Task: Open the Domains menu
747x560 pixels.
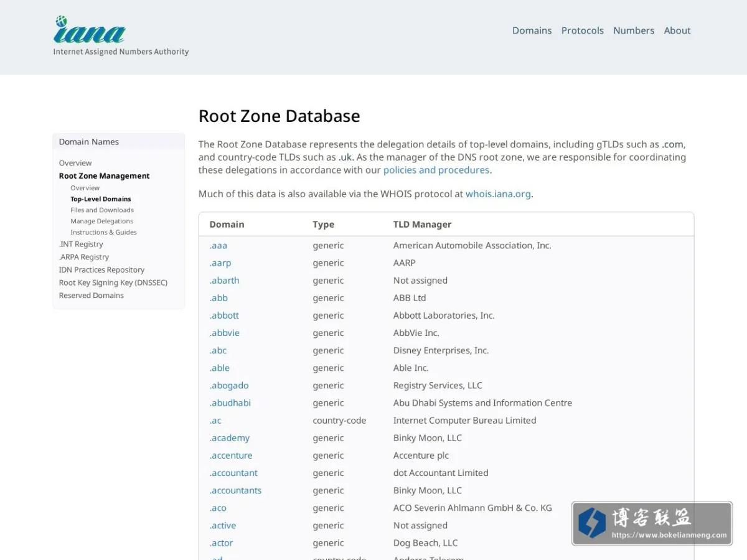Action: (x=532, y=30)
